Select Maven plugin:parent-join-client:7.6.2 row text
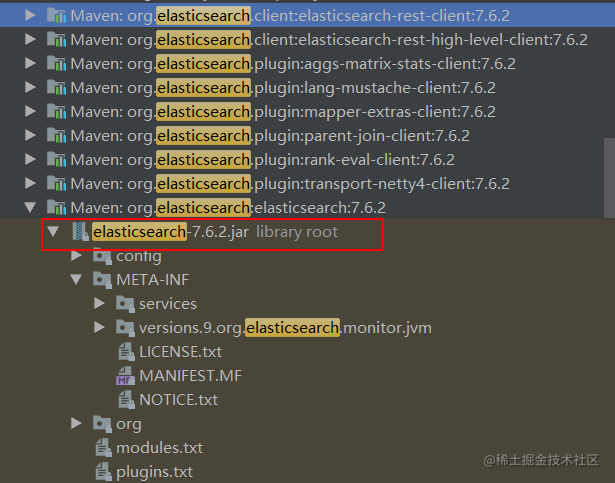 coord(270,136)
